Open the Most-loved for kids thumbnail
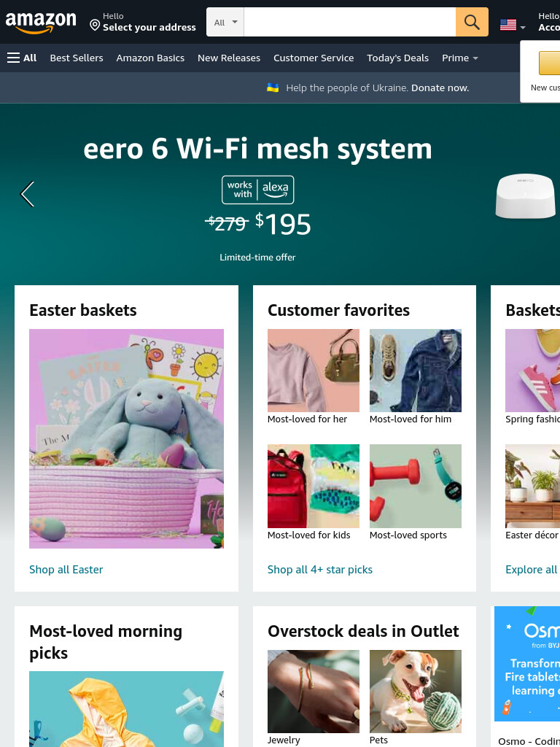The height and width of the screenshot is (747, 560). [x=314, y=486]
